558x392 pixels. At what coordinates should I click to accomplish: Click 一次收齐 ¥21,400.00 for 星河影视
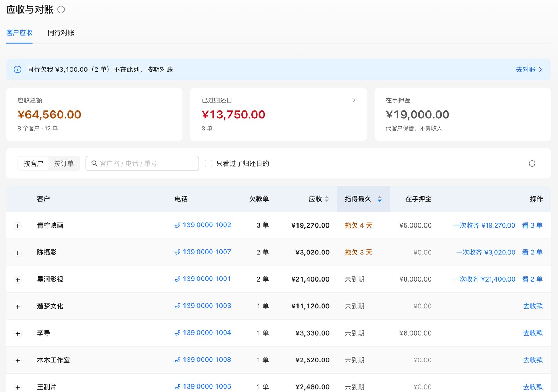[x=484, y=279]
